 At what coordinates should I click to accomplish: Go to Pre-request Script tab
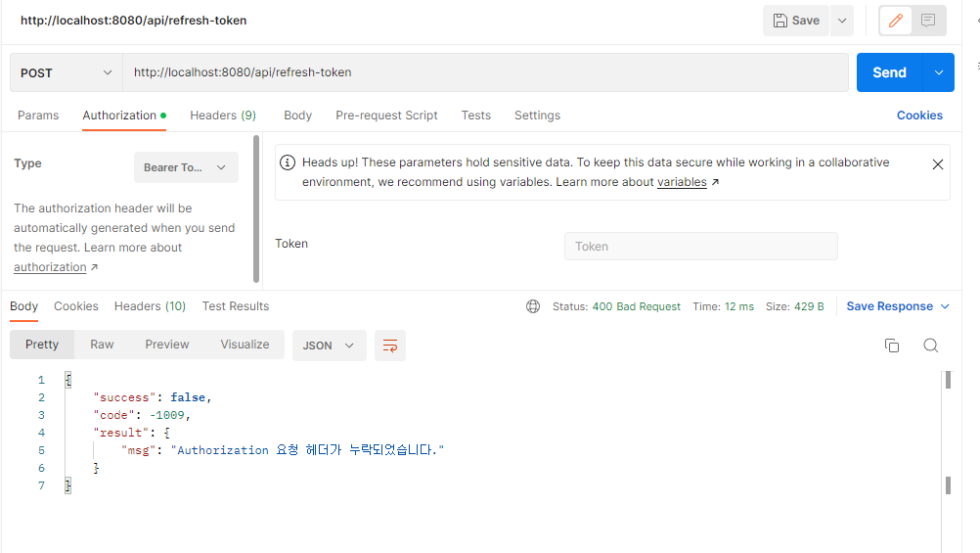(x=386, y=115)
